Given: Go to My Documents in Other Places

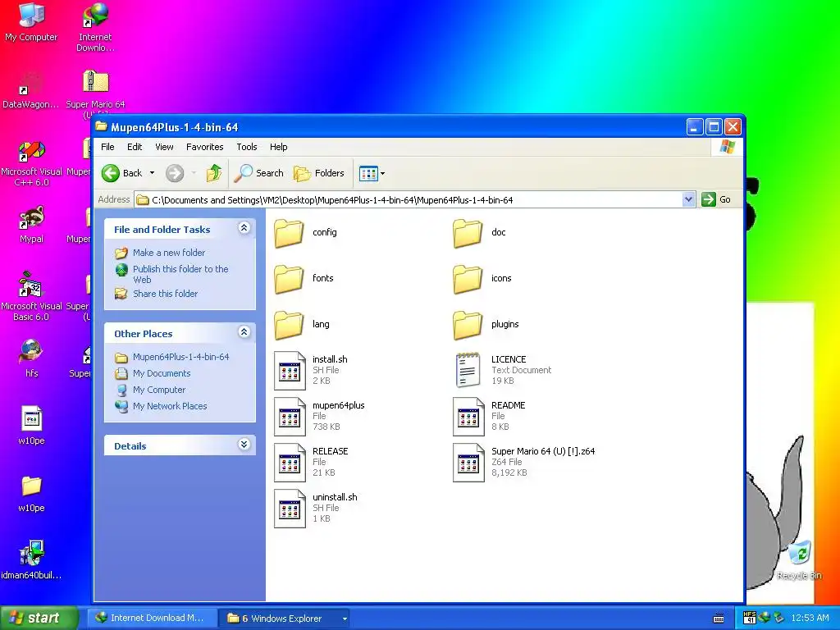Looking at the screenshot, I should tap(162, 373).
